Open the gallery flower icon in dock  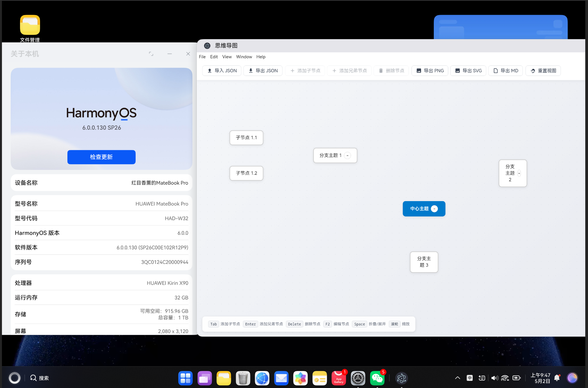pyautogui.click(x=301, y=378)
